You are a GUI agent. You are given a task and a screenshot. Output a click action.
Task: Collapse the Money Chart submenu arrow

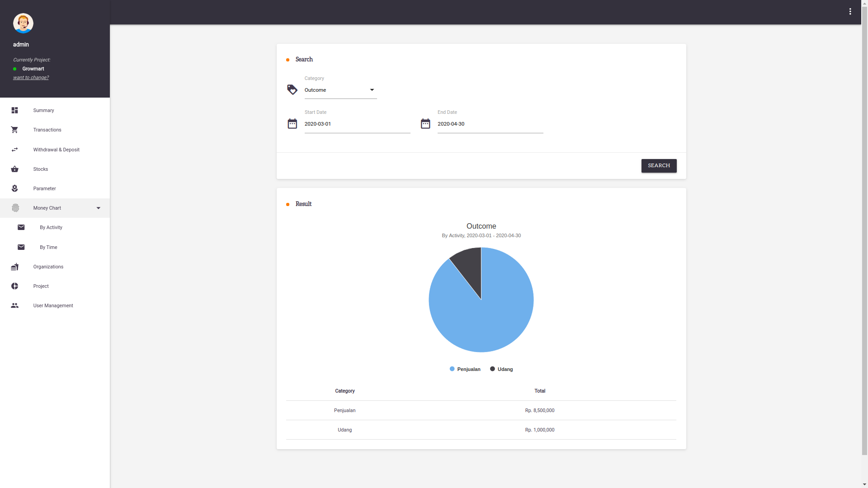click(x=99, y=208)
